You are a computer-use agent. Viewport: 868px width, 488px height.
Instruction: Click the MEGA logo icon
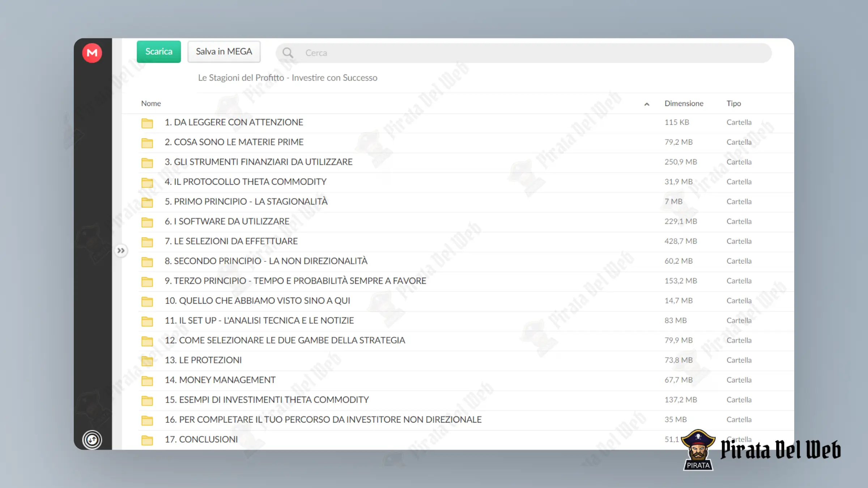(92, 53)
